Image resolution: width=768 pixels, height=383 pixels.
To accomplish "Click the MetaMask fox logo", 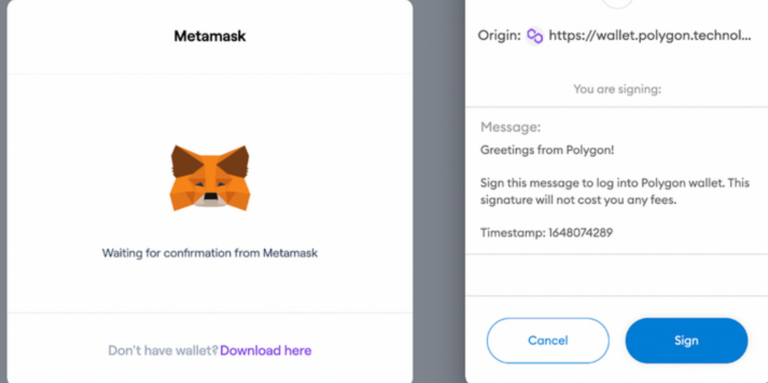I will click(210, 178).
